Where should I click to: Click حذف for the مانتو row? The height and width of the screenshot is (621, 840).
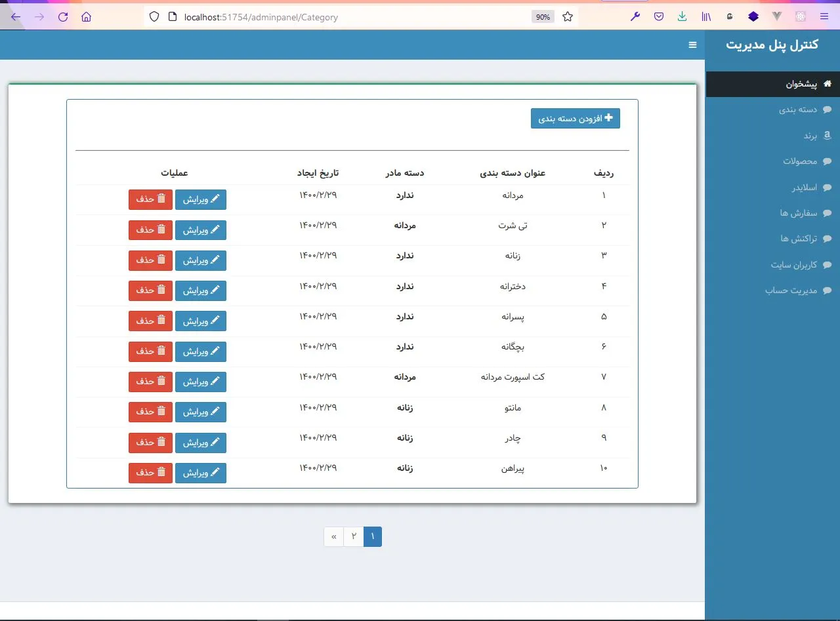pyautogui.click(x=150, y=412)
